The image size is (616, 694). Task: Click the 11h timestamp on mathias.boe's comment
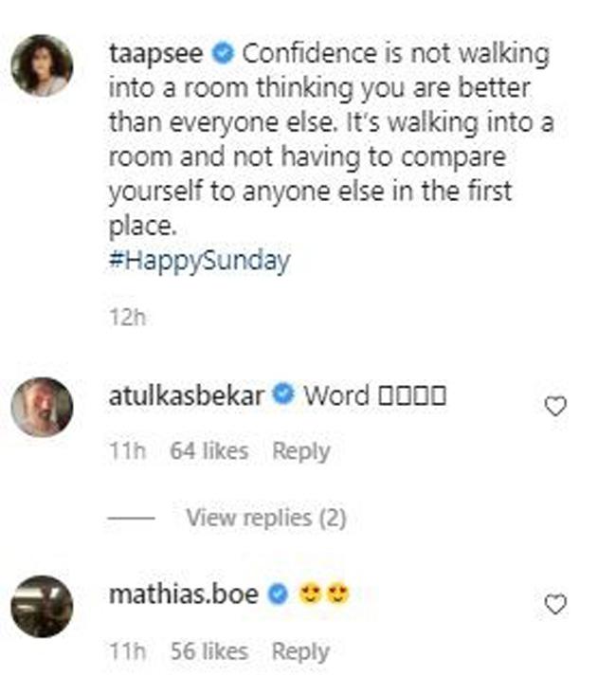(x=126, y=651)
